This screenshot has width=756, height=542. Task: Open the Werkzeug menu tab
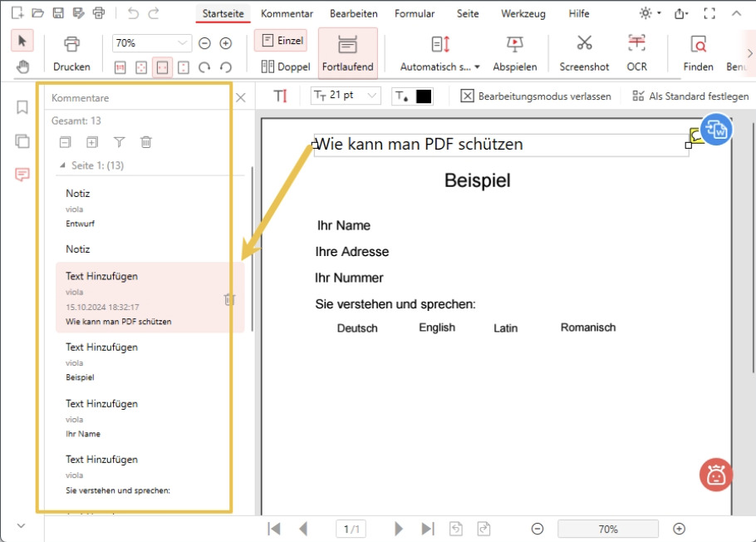pos(522,13)
